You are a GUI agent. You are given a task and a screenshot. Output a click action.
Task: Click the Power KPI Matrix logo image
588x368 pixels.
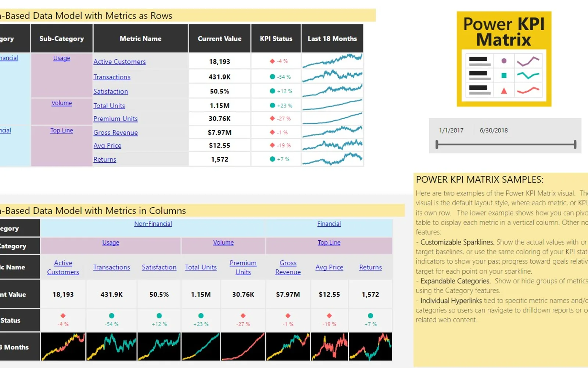tap(504, 59)
